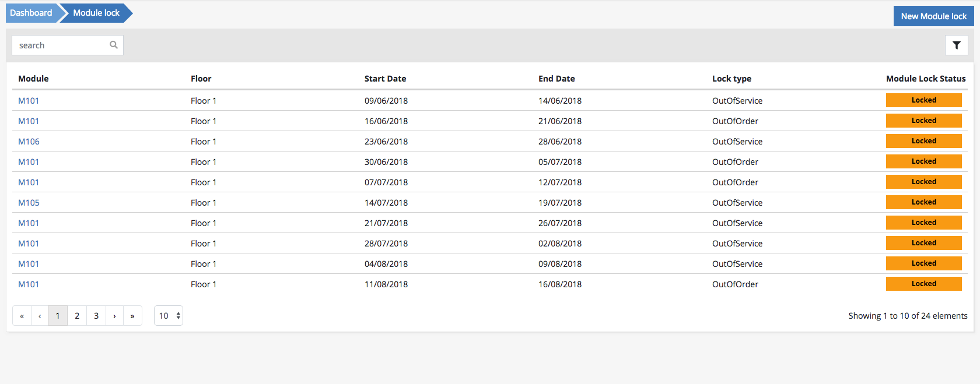Sort by Start Date column header

(385, 79)
